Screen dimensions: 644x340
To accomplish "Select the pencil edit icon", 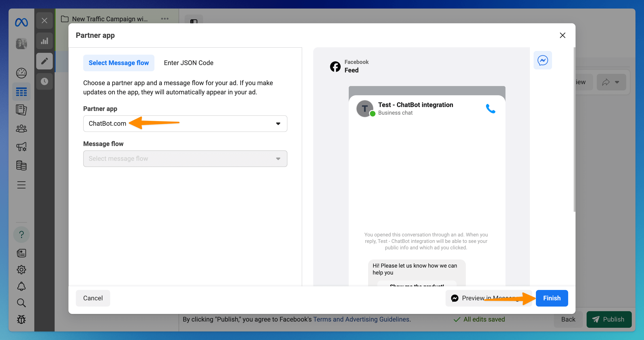I will click(x=44, y=61).
